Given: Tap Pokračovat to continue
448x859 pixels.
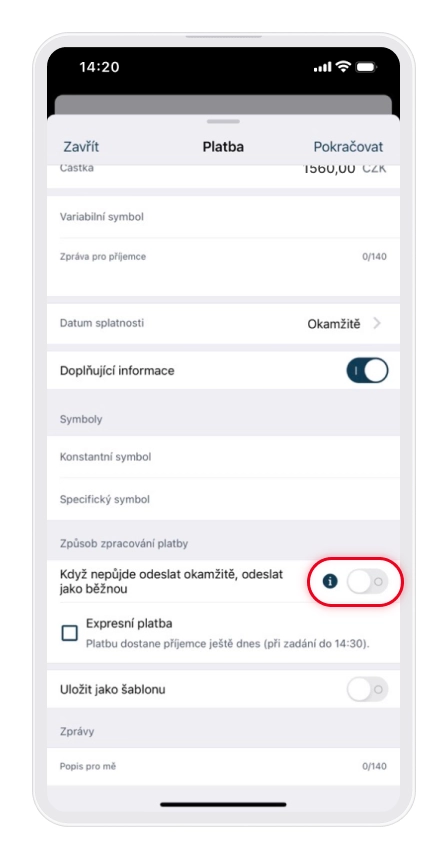Looking at the screenshot, I should [348, 147].
